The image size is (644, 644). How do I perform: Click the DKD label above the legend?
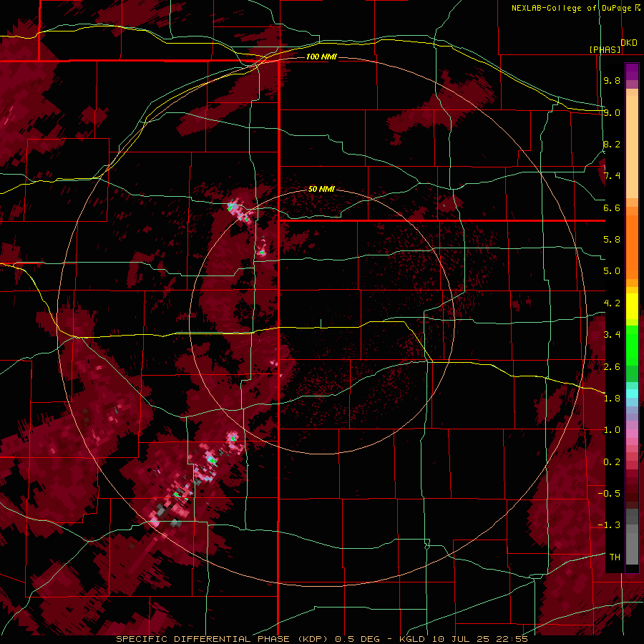coord(629,42)
